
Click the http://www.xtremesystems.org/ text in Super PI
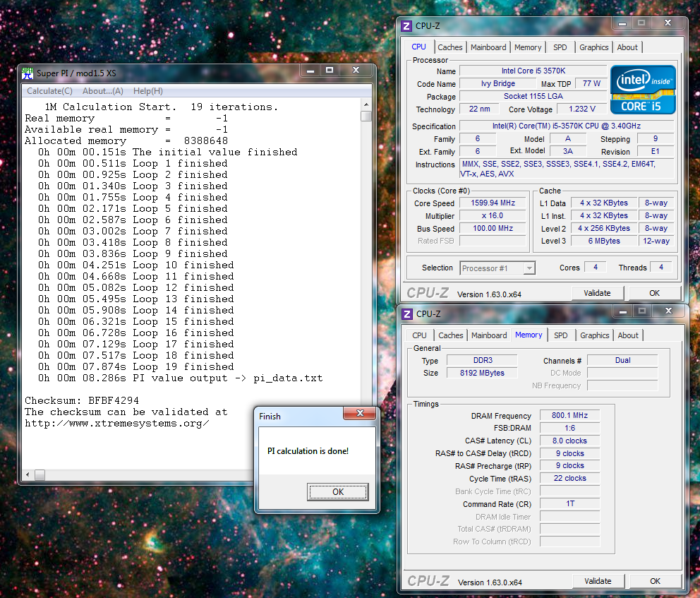tap(116, 424)
